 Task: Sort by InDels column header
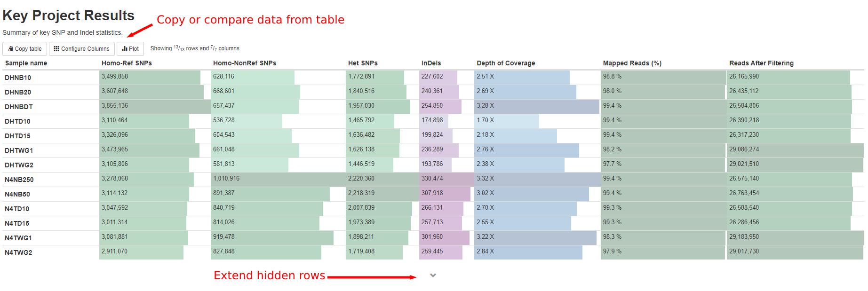(431, 63)
